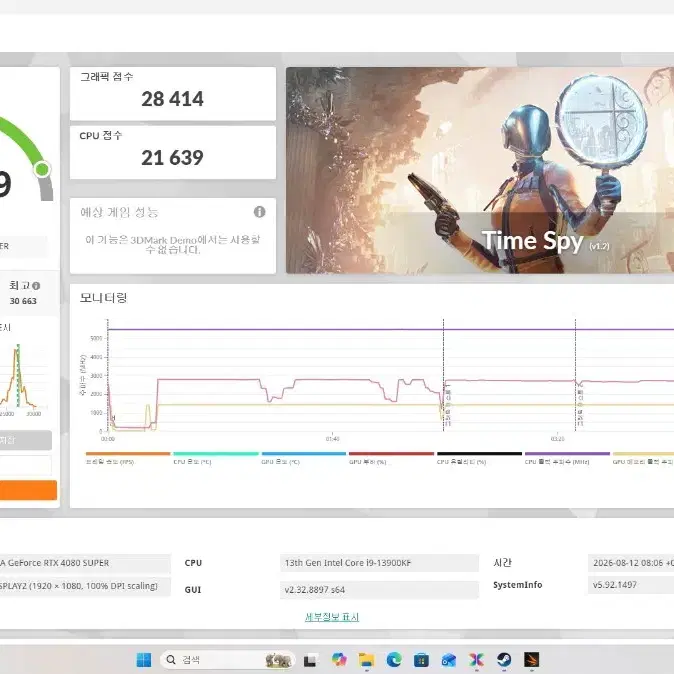Toggle the CPU 온도 (°C) legend series

216,458
